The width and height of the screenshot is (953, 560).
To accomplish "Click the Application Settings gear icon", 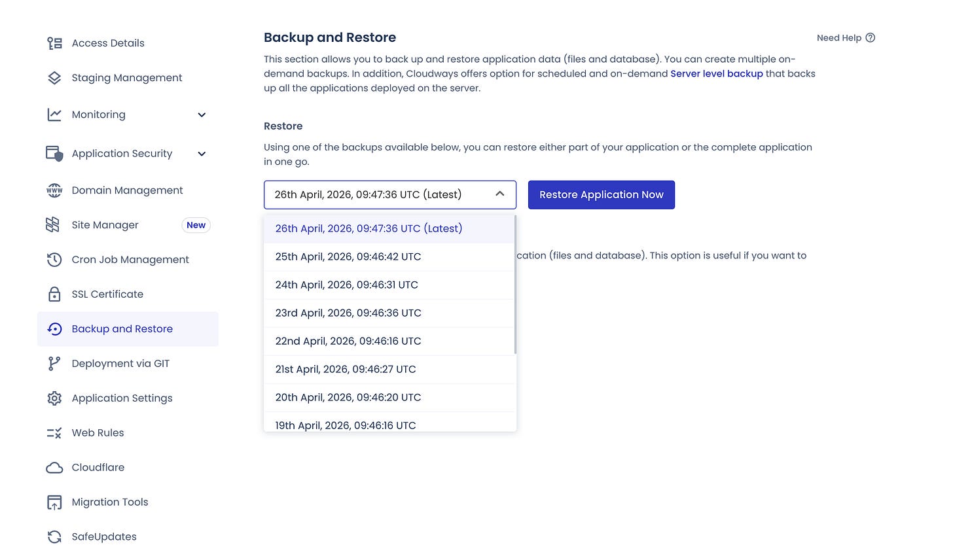I will tap(54, 398).
